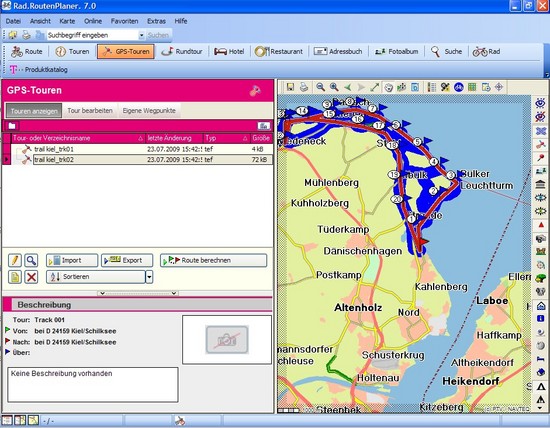Click the Import button
This screenshot has height=428, width=550.
tap(72, 260)
